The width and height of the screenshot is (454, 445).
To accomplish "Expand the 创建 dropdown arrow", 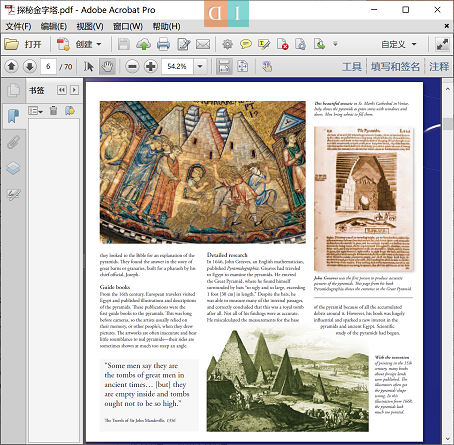I will tap(99, 44).
